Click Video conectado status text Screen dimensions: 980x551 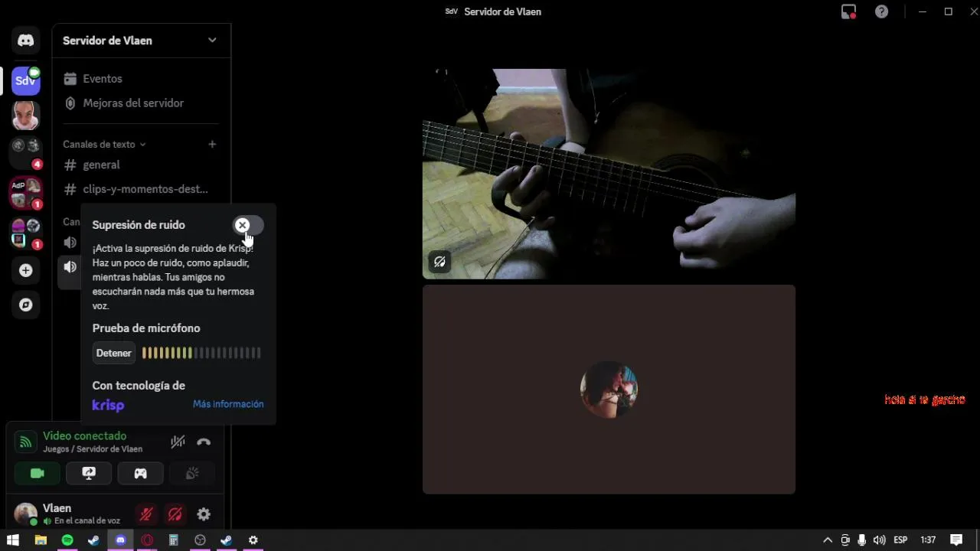(x=85, y=436)
